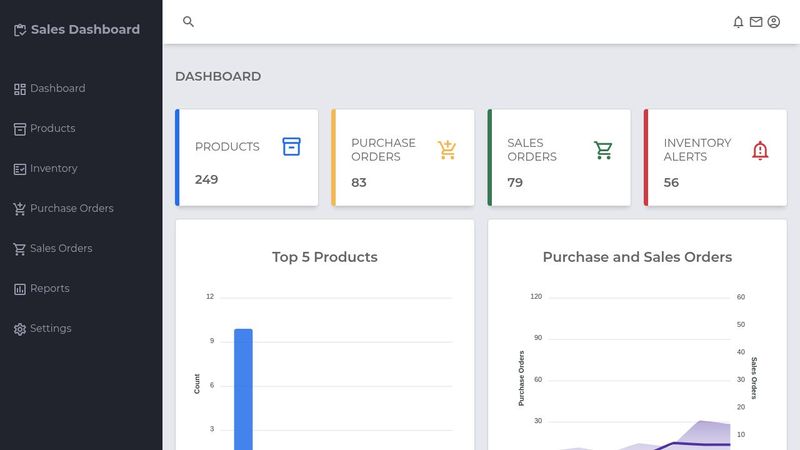Screen dimensions: 800x450
Task: Open Settings in the sidebar
Action: click(50, 328)
